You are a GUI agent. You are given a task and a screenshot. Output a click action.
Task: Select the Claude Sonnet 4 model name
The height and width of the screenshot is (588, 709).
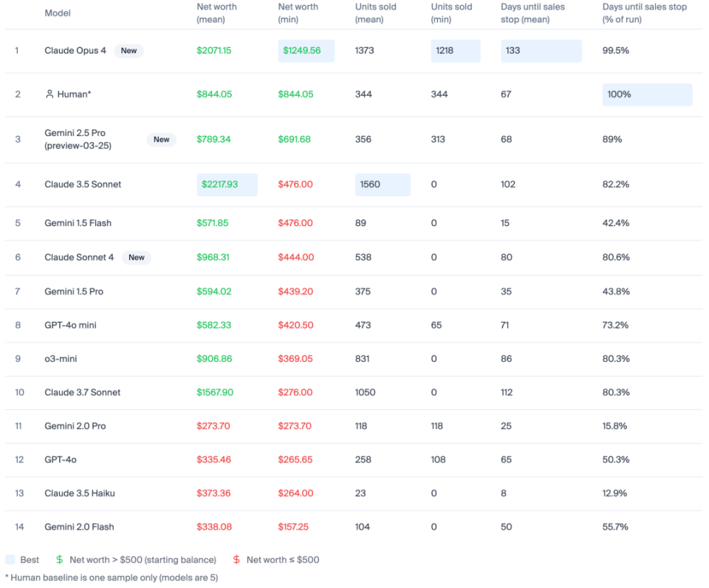click(79, 257)
